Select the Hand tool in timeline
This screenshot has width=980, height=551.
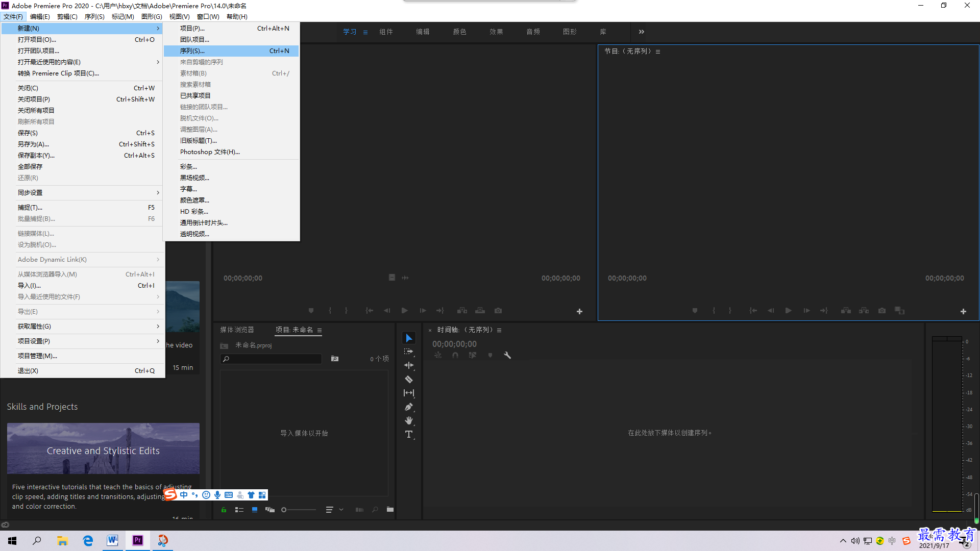pos(409,420)
